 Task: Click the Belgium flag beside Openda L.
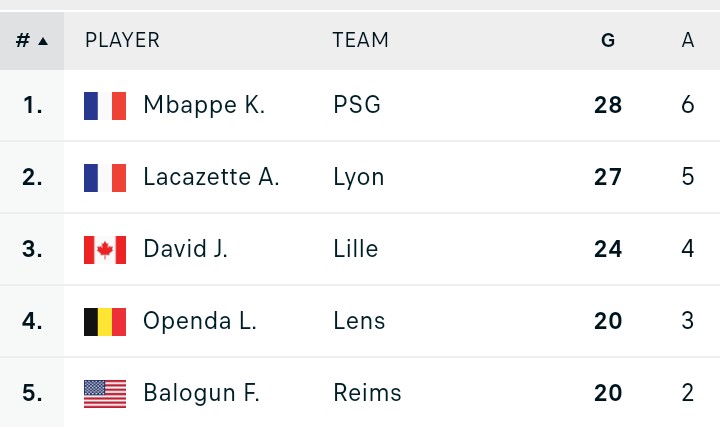pyautogui.click(x=105, y=322)
